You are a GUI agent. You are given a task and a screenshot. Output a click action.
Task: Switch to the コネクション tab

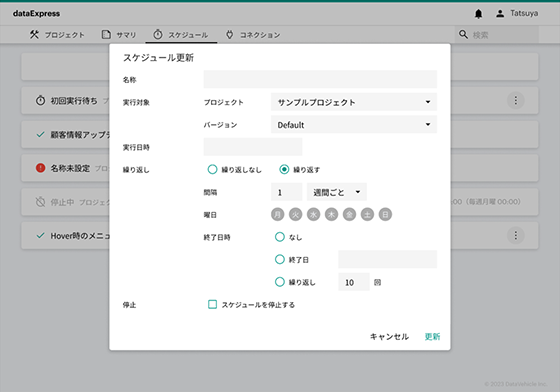253,35
